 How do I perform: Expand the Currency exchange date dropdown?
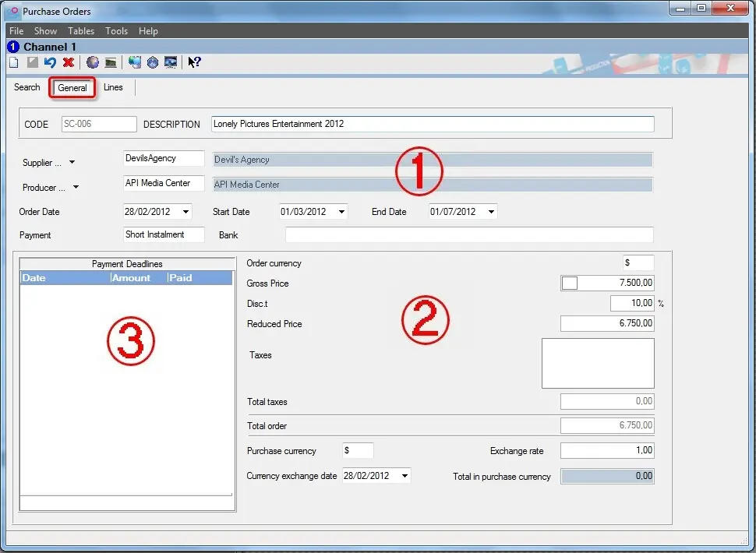pos(404,476)
